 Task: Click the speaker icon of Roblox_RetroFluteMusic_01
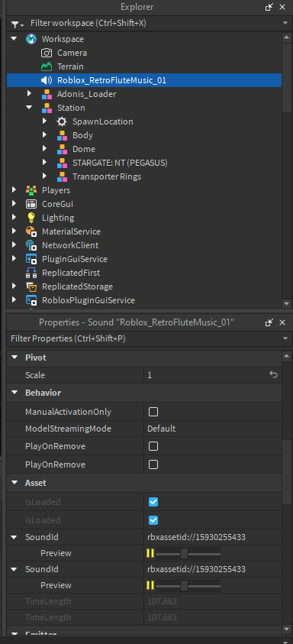[47, 80]
